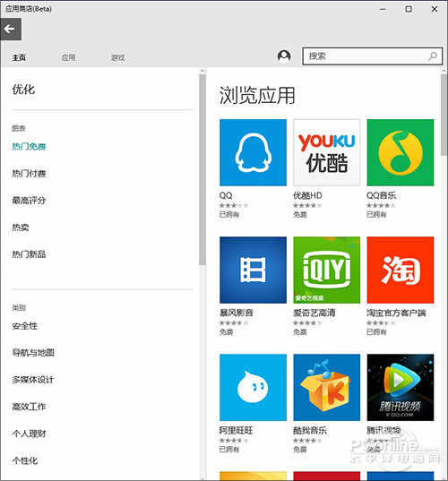Switch to the 游戏 tab
448x481 pixels.
118,57
